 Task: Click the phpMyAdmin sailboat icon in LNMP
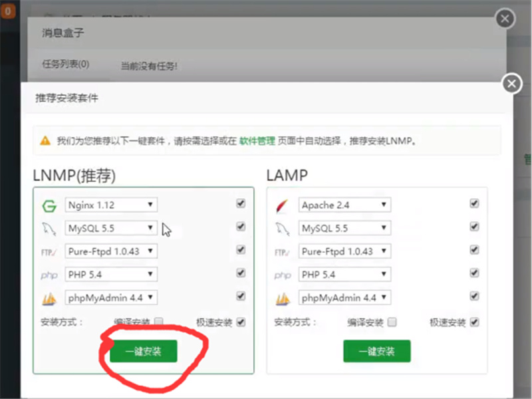tap(49, 299)
